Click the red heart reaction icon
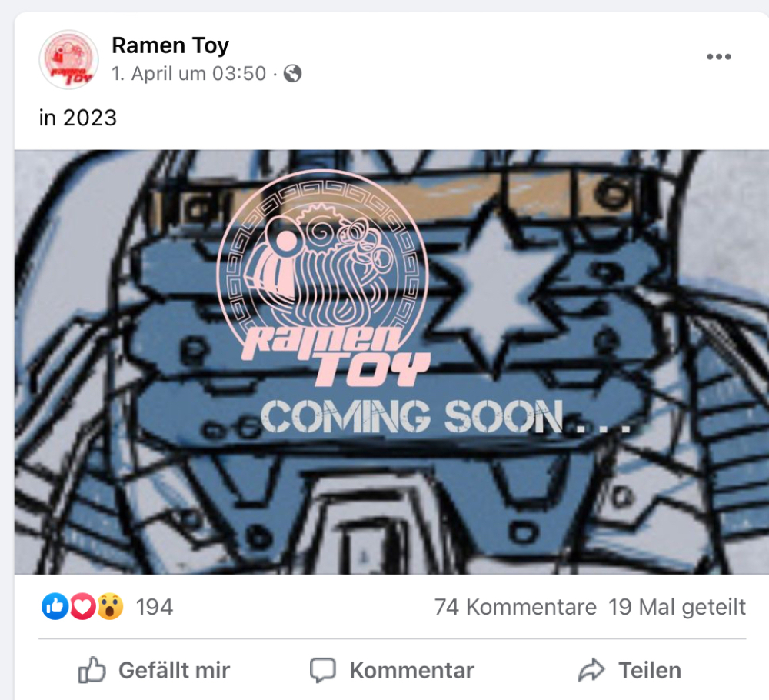 82,606
